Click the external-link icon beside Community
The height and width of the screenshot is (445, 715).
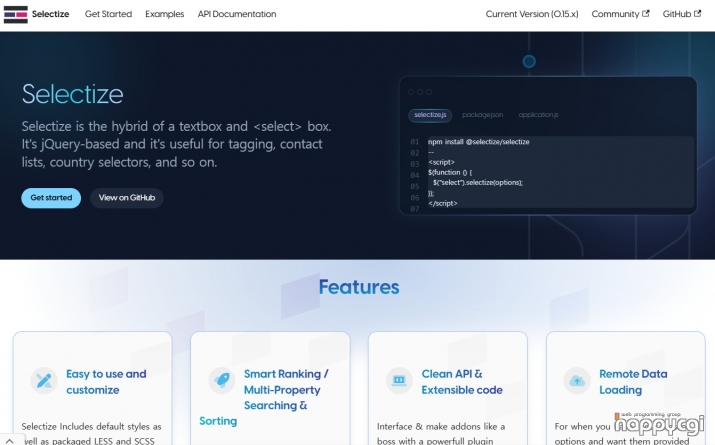646,14
